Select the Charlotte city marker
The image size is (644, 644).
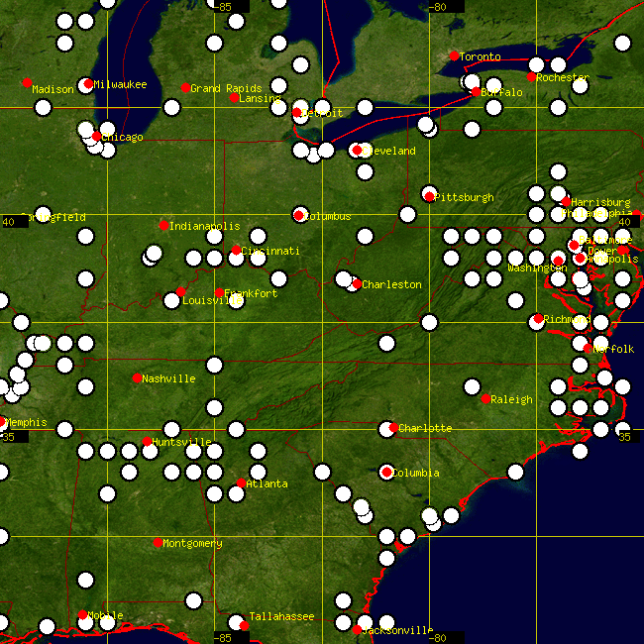(x=393, y=428)
